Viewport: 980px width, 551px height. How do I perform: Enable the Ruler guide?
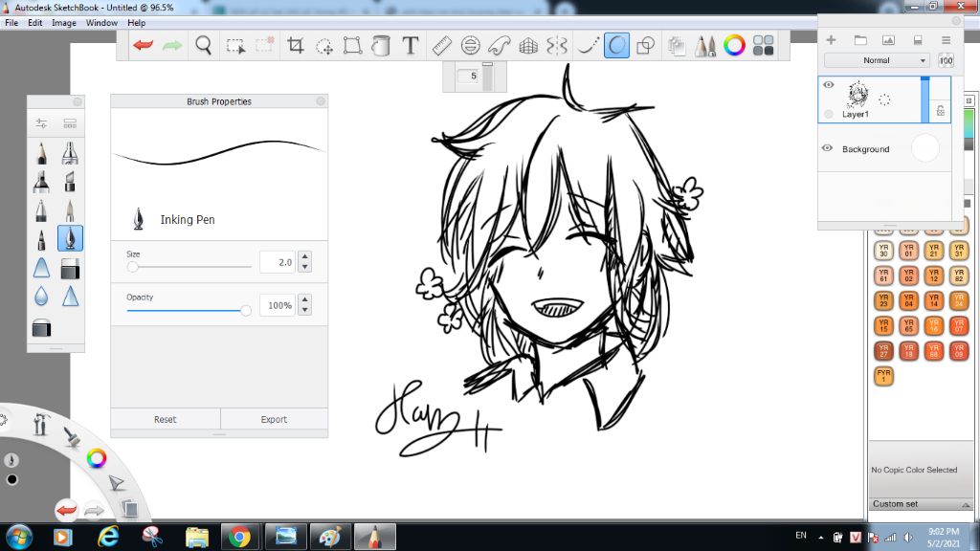(442, 46)
